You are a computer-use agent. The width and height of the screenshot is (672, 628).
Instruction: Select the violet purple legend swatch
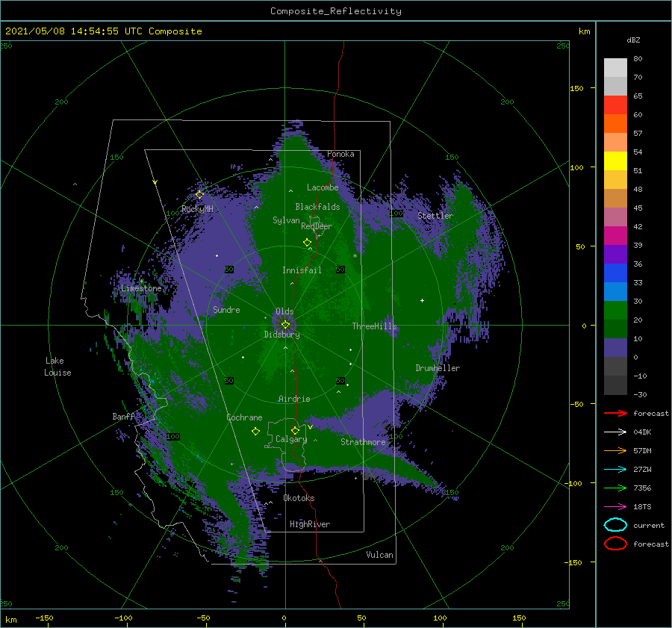pos(615,254)
